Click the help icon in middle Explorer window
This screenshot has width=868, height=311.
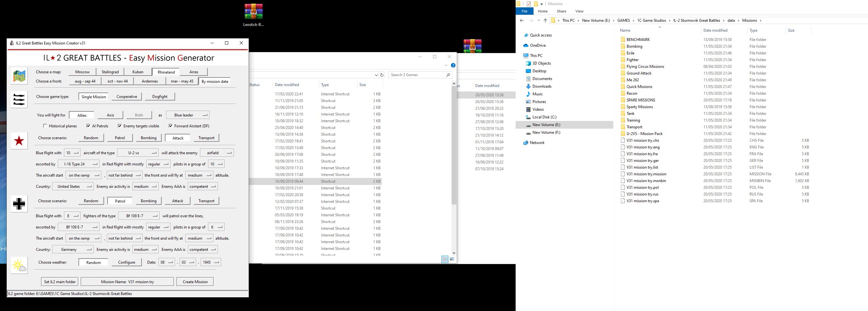(453, 65)
